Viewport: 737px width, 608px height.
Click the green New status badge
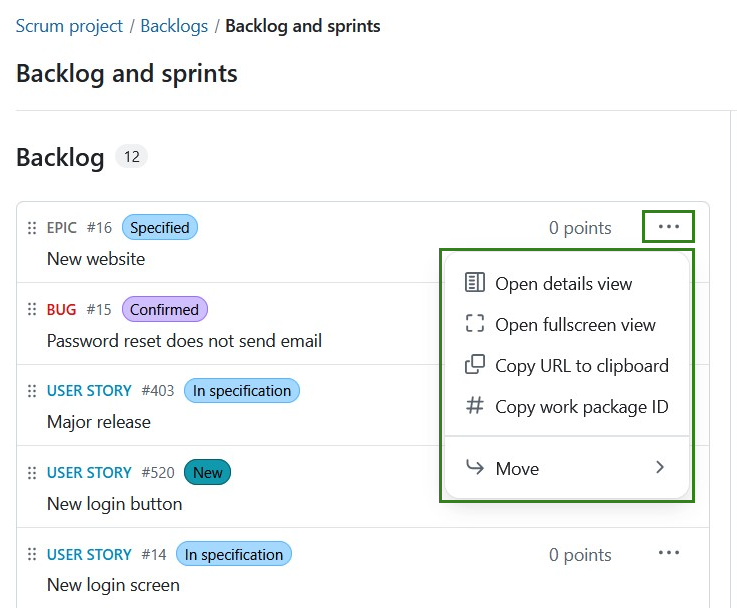207,473
